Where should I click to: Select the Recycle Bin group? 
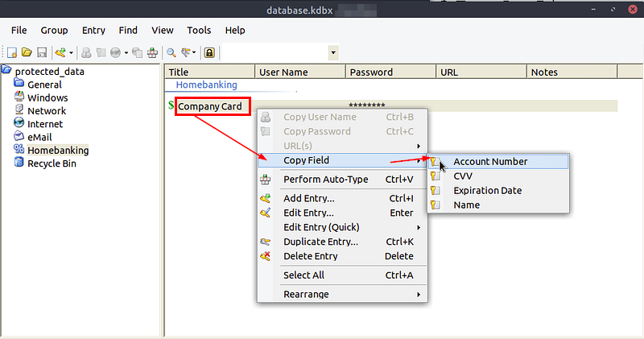click(52, 163)
